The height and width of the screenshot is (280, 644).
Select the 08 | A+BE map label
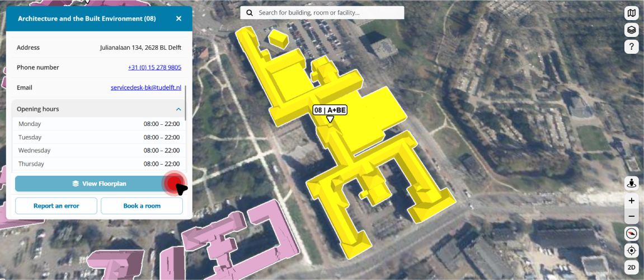pos(330,110)
